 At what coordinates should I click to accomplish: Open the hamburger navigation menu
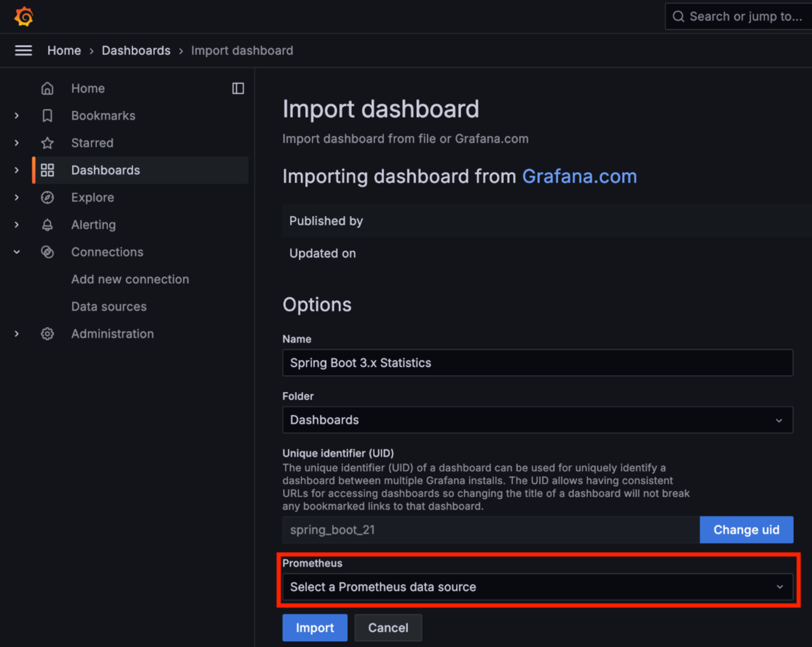[x=23, y=50]
